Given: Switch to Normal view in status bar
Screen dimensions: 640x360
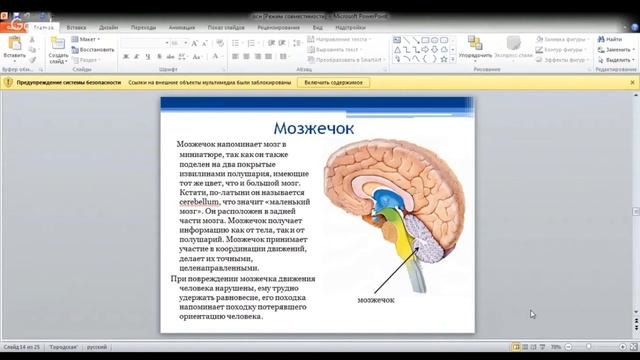Looking at the screenshot, I should click(x=516, y=347).
